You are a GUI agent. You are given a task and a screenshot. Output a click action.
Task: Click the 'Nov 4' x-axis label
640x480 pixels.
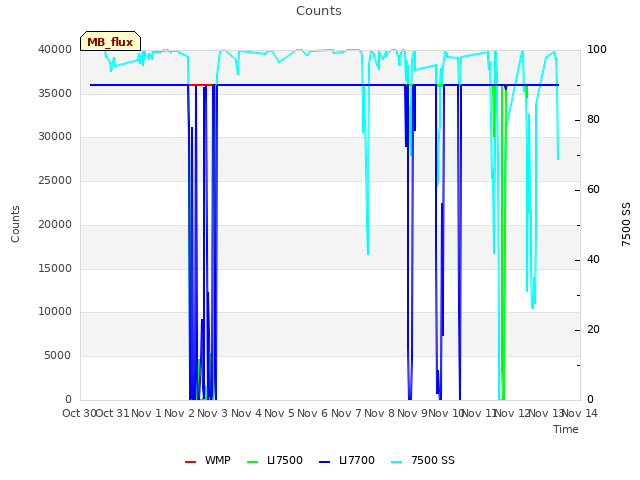(x=246, y=413)
